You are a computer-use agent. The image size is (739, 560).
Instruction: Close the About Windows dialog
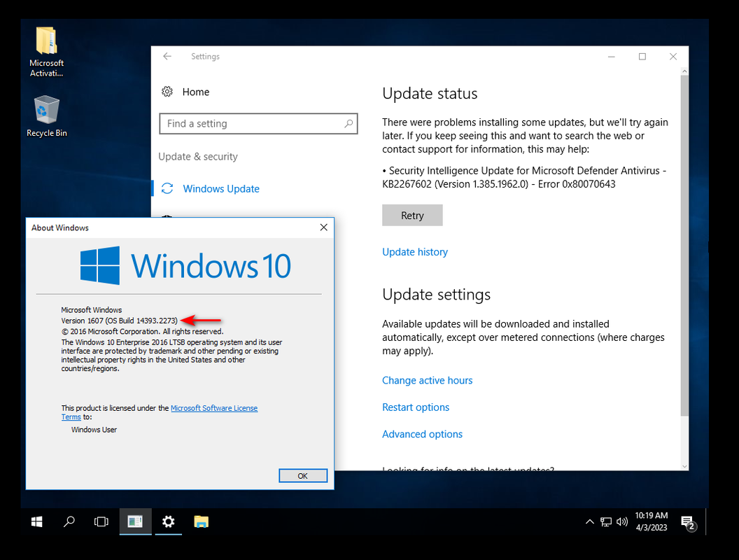point(324,227)
